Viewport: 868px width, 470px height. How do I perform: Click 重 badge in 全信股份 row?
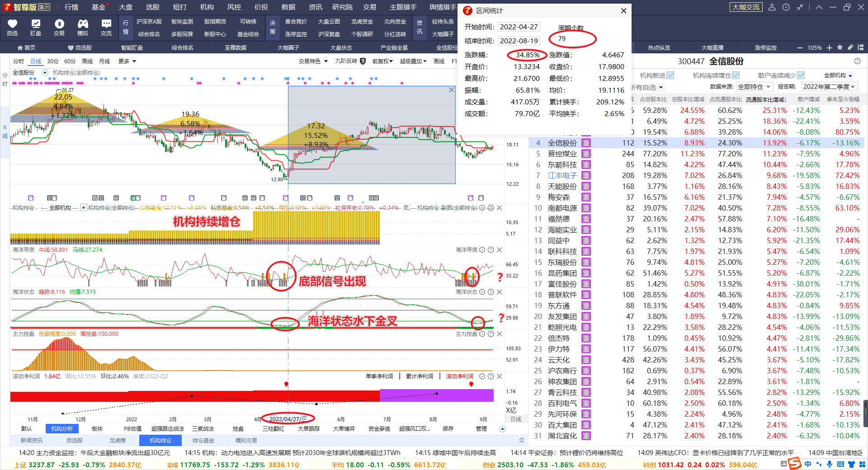click(586, 143)
